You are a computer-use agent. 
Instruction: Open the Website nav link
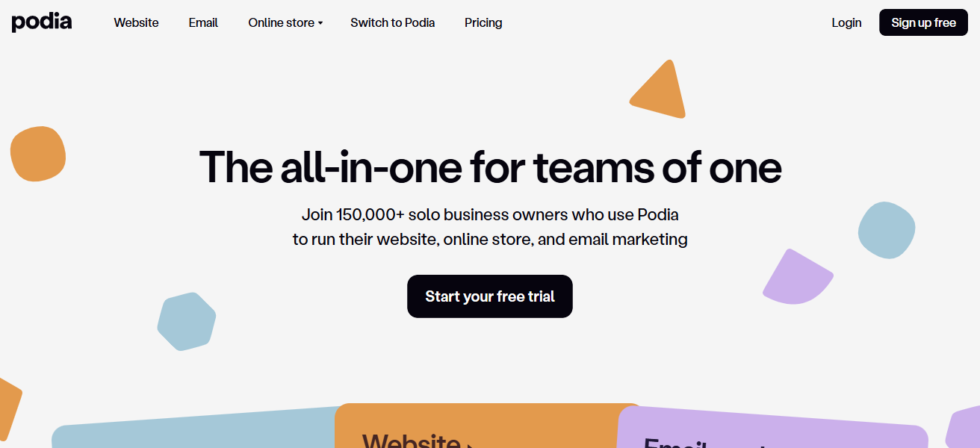click(x=136, y=22)
